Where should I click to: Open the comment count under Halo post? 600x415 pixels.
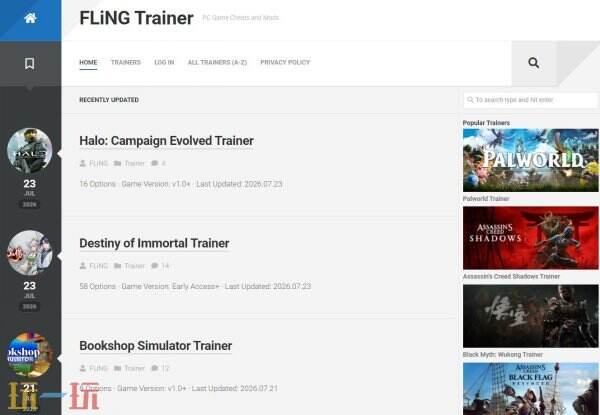tap(163, 163)
